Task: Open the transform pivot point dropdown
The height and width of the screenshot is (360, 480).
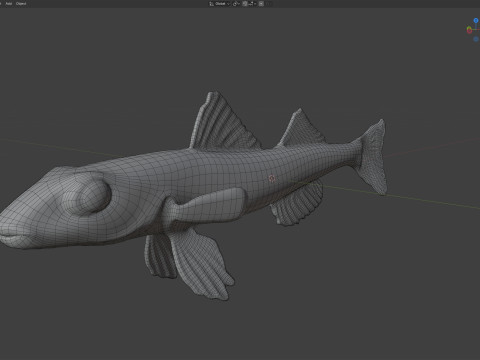Action: (x=236, y=4)
